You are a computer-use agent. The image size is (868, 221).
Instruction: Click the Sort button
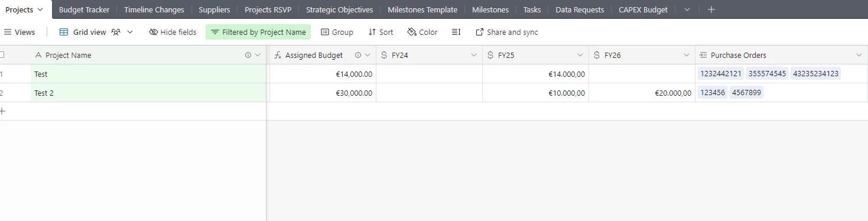tap(381, 32)
